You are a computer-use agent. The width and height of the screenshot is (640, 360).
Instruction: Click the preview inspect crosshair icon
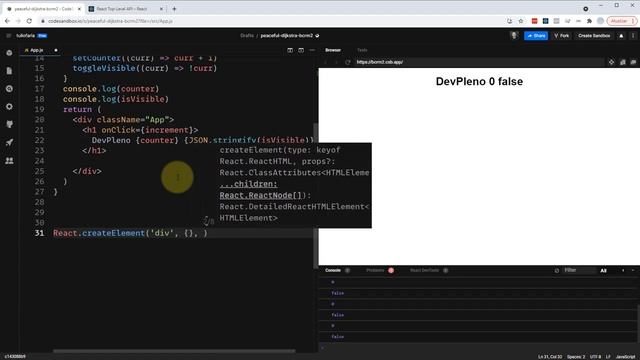[611, 62]
